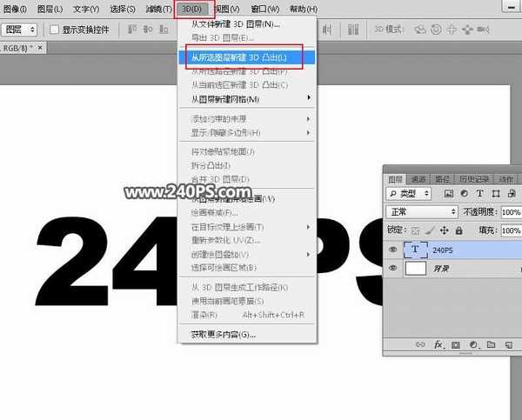Click the new adjustment layer icon
The image size is (522, 420).
pos(473,345)
